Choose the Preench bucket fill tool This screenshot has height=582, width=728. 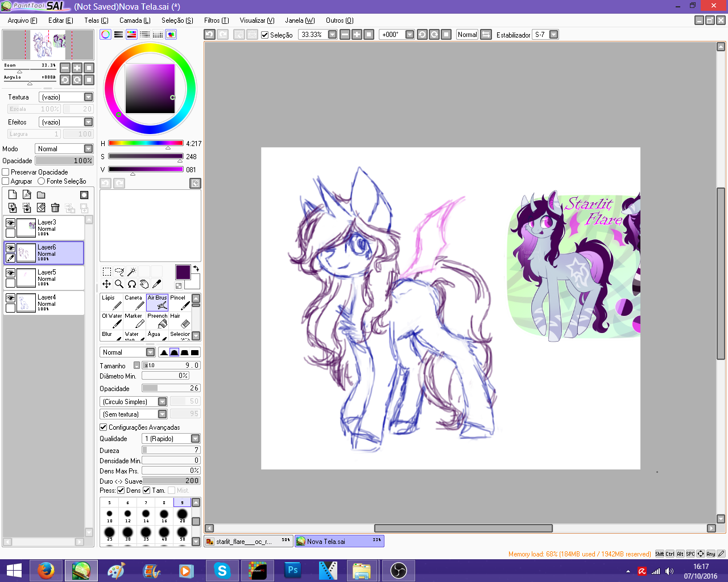coord(158,321)
